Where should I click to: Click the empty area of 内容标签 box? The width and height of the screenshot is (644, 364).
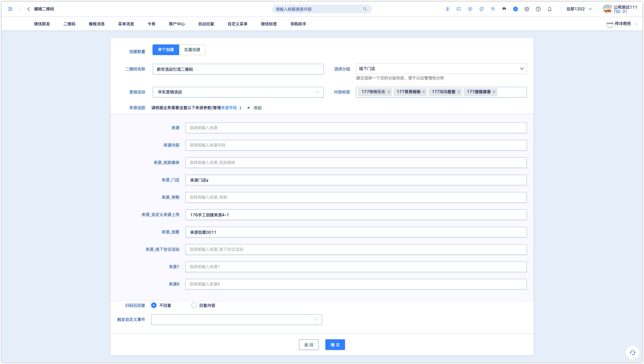point(512,92)
